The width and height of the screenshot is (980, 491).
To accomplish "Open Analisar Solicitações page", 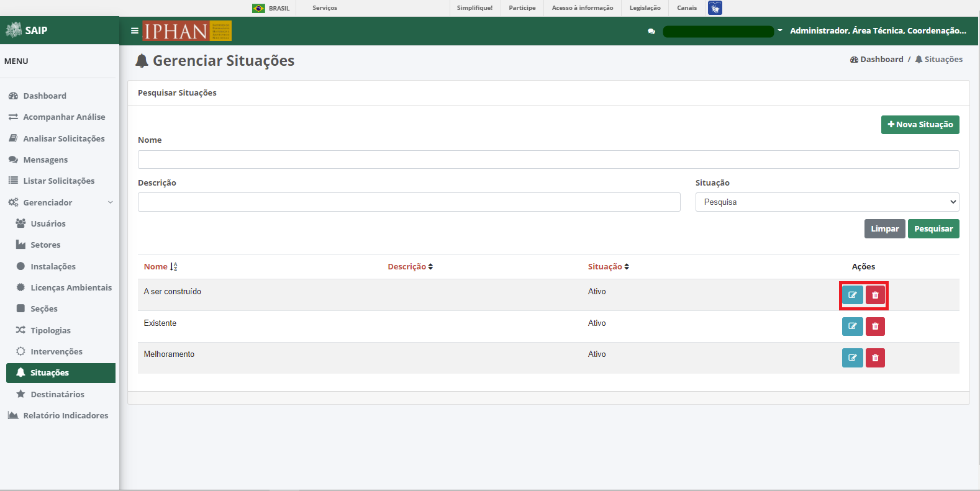I will 58,138.
